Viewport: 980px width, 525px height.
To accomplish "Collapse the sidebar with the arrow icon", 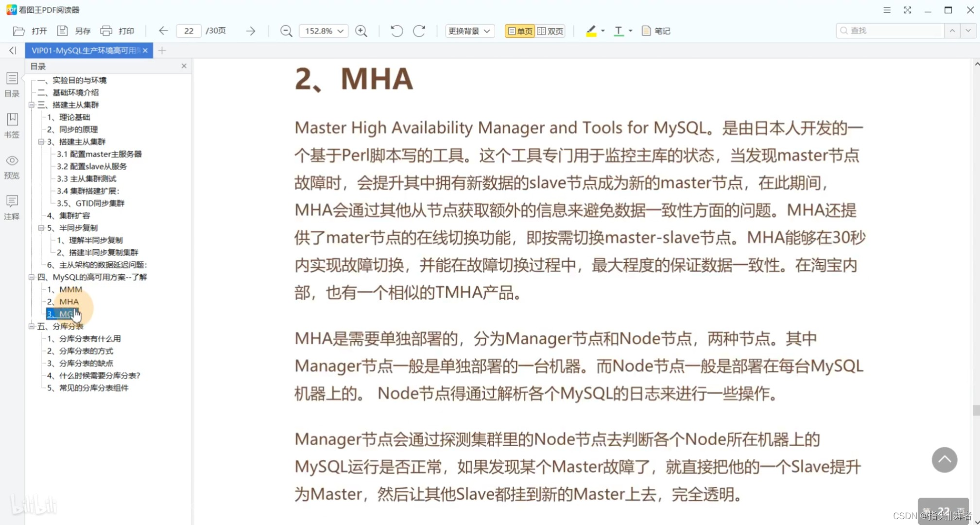I will (x=13, y=50).
